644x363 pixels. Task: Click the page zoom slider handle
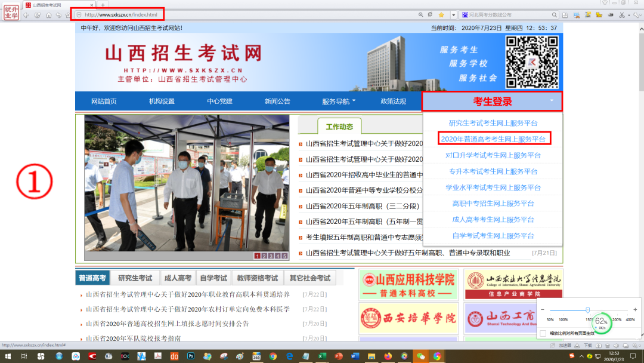589,310
